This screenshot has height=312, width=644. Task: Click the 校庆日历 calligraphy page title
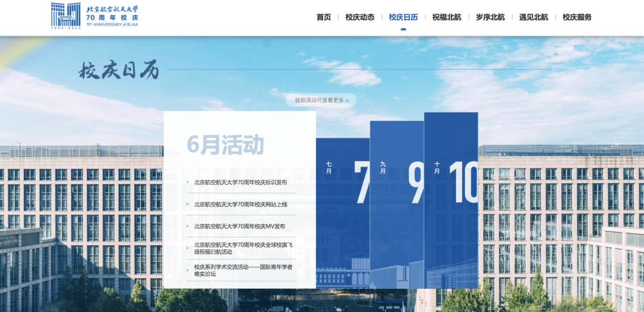pyautogui.click(x=119, y=70)
